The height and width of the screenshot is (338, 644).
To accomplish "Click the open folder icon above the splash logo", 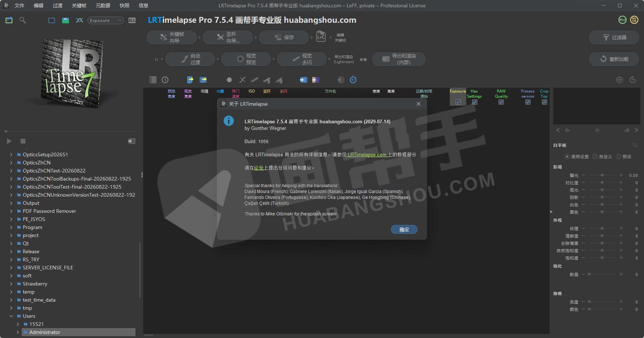I will click(x=9, y=20).
